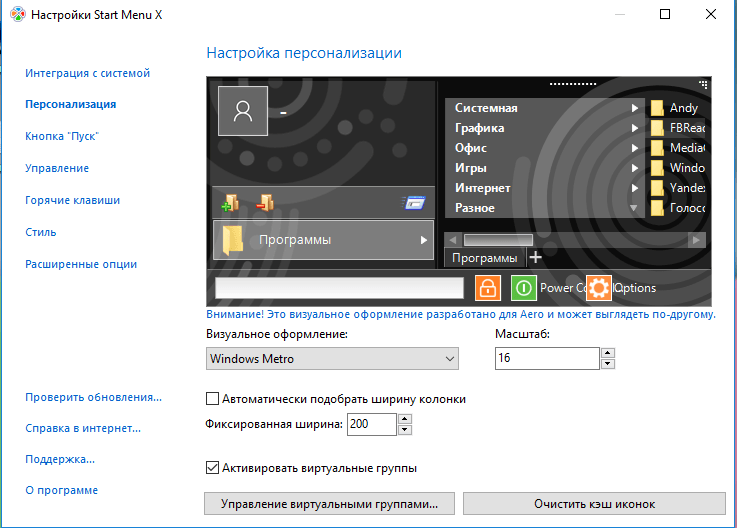This screenshot has height=528, width=737.
Task: Increase Фиксированная ширина with the up arrow
Action: click(x=405, y=419)
